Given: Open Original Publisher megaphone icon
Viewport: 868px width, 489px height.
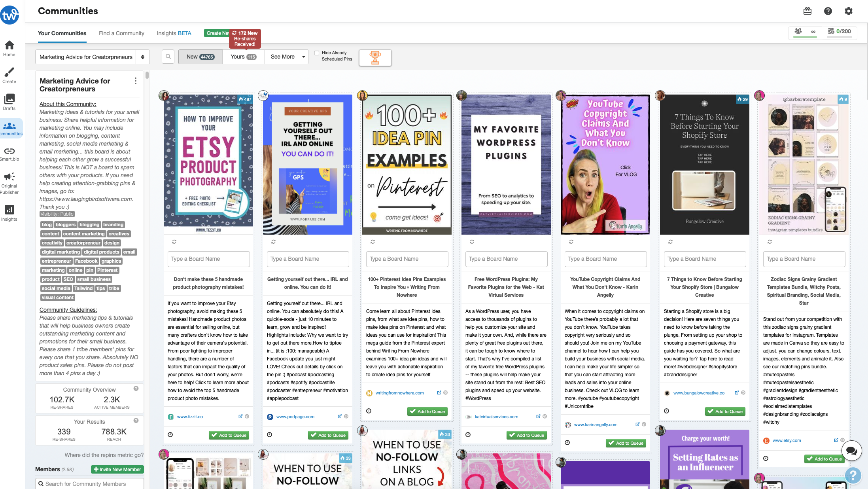Looking at the screenshot, I should (9, 176).
